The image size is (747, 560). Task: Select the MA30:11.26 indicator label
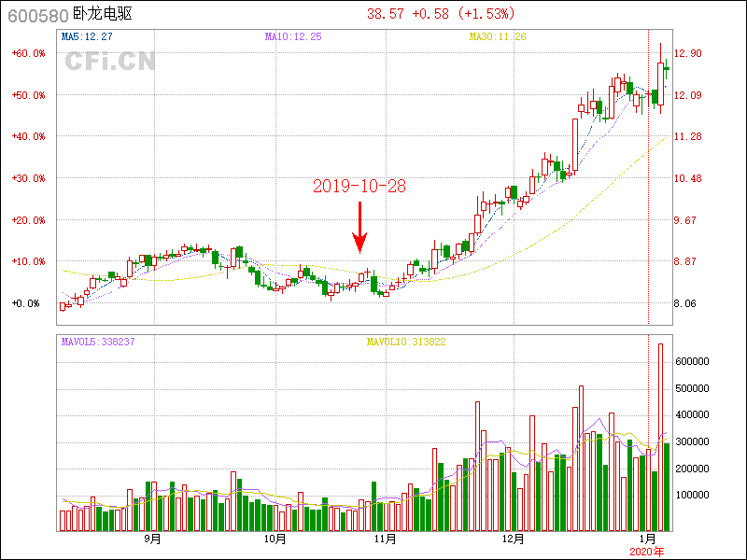(x=498, y=36)
